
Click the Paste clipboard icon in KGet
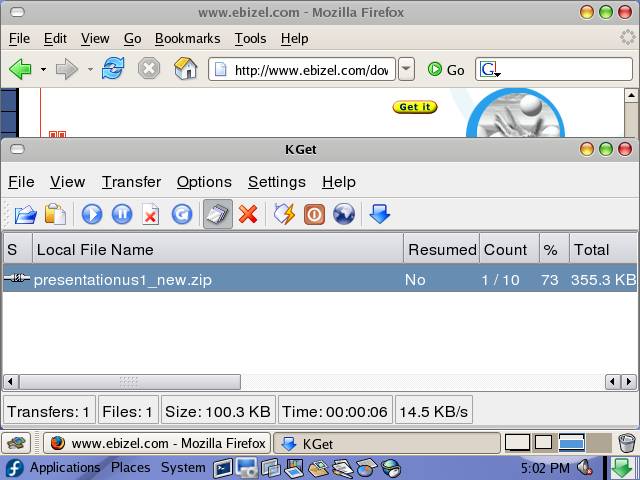coord(56,214)
